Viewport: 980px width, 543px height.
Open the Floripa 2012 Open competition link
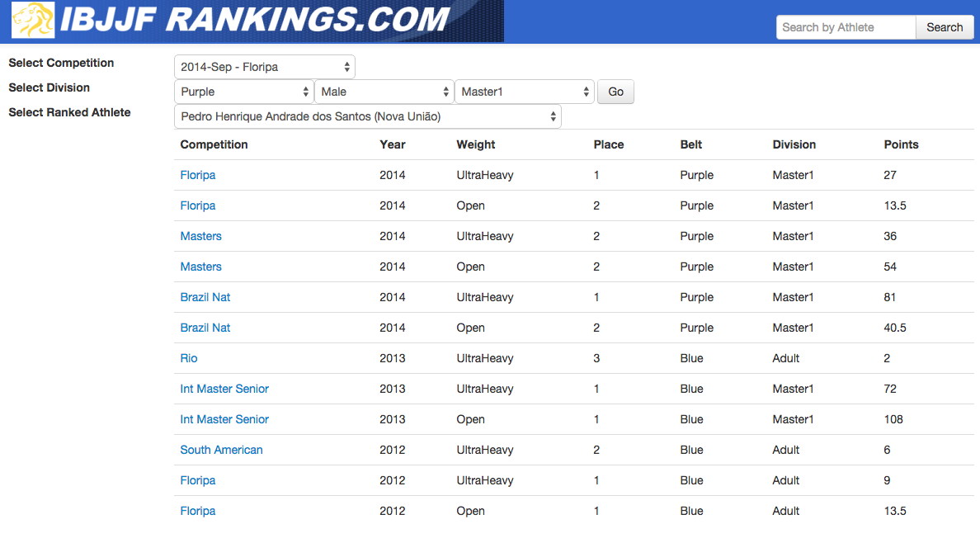click(198, 511)
